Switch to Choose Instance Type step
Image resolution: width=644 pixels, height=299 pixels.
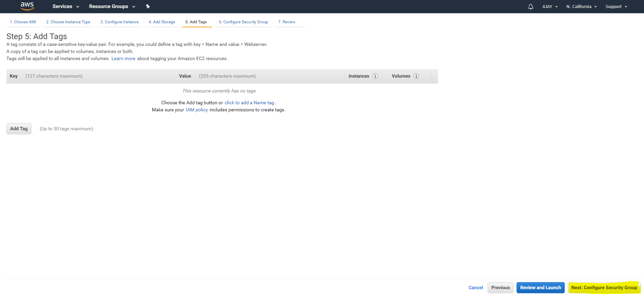[68, 22]
